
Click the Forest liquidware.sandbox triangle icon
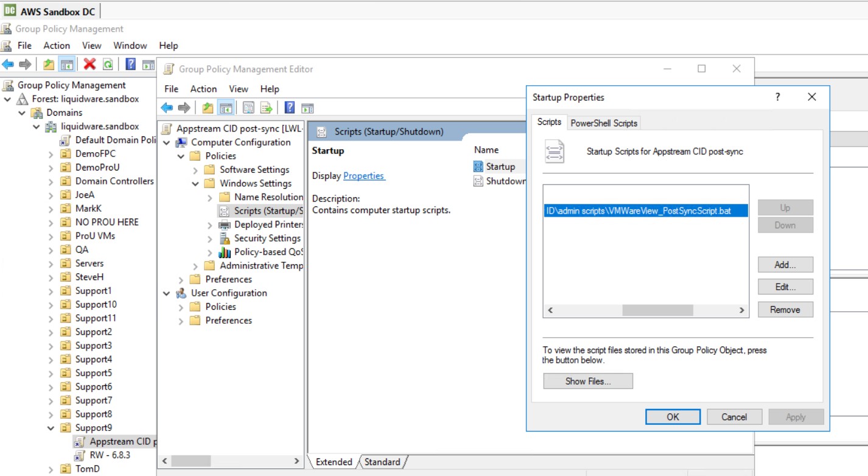point(23,99)
